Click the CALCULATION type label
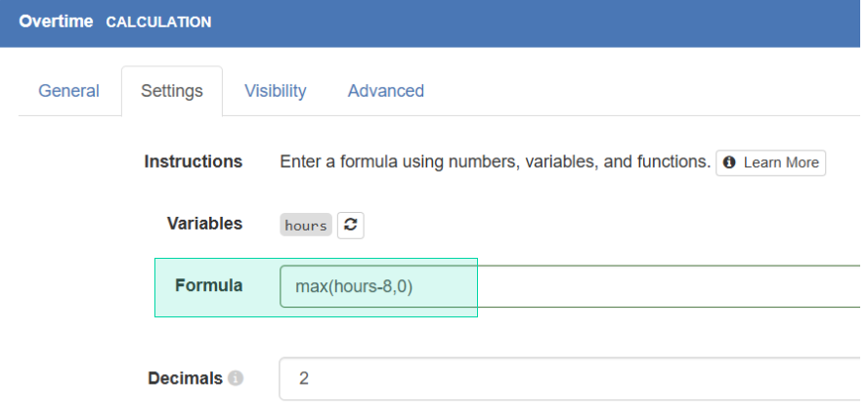Viewport: 868px width, 417px height. coord(158,22)
